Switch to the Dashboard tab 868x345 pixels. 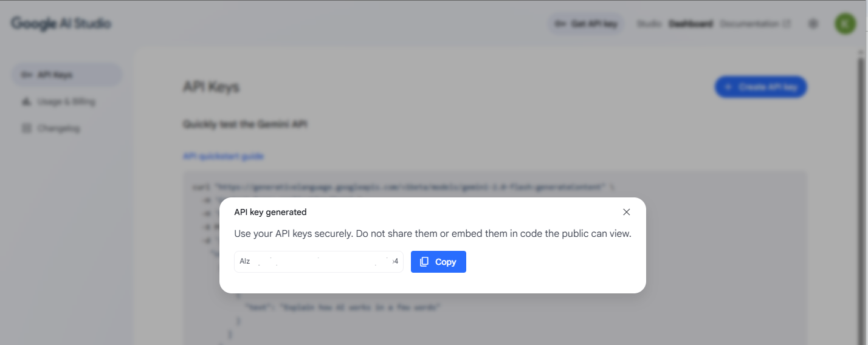pos(691,24)
